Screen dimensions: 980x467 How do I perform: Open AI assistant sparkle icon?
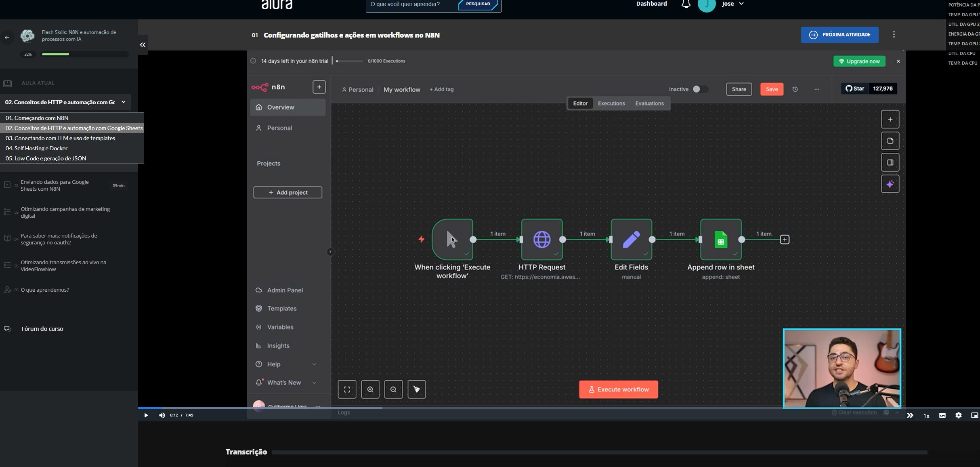coord(890,184)
